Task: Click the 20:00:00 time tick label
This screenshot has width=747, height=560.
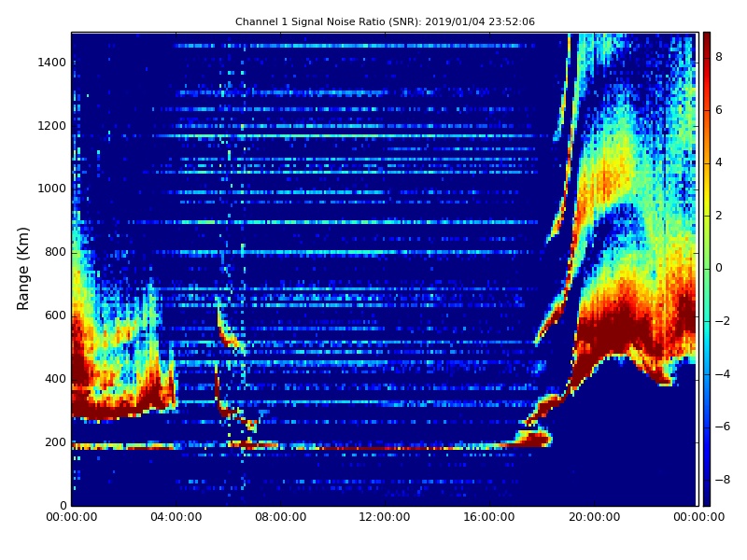Action: pyautogui.click(x=594, y=517)
